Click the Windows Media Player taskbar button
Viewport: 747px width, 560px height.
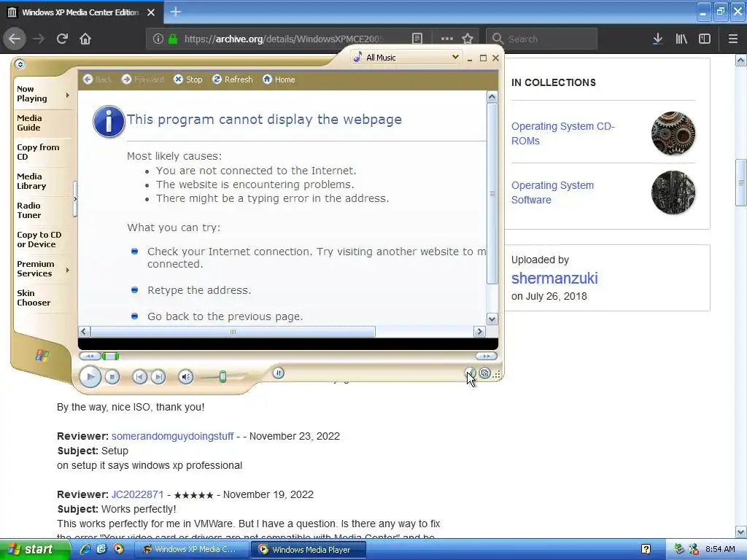point(309,550)
